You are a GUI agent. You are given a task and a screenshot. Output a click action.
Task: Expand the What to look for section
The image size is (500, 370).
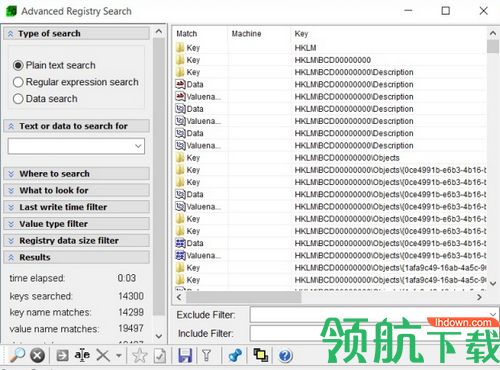[76, 190]
